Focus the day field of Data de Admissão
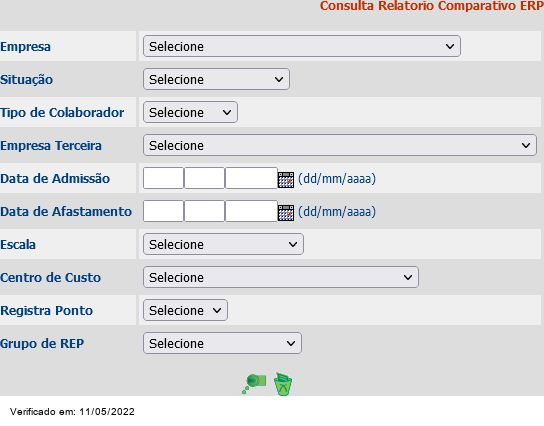 click(163, 178)
